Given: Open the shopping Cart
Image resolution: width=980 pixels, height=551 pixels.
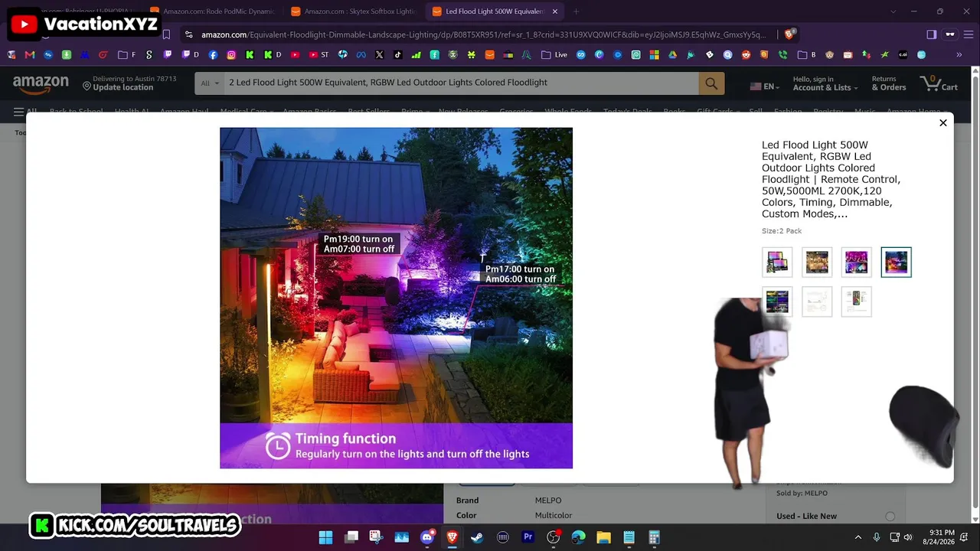Looking at the screenshot, I should pyautogui.click(x=939, y=83).
